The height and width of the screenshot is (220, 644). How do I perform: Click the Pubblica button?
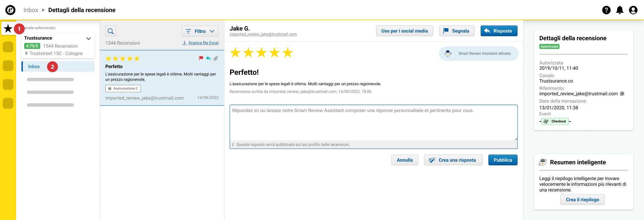[x=503, y=160]
